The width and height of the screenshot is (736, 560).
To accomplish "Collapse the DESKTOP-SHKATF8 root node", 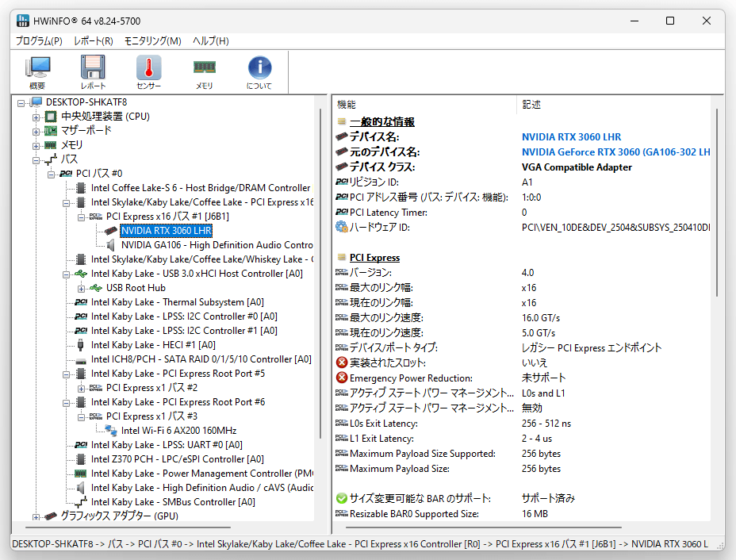I will [21, 103].
